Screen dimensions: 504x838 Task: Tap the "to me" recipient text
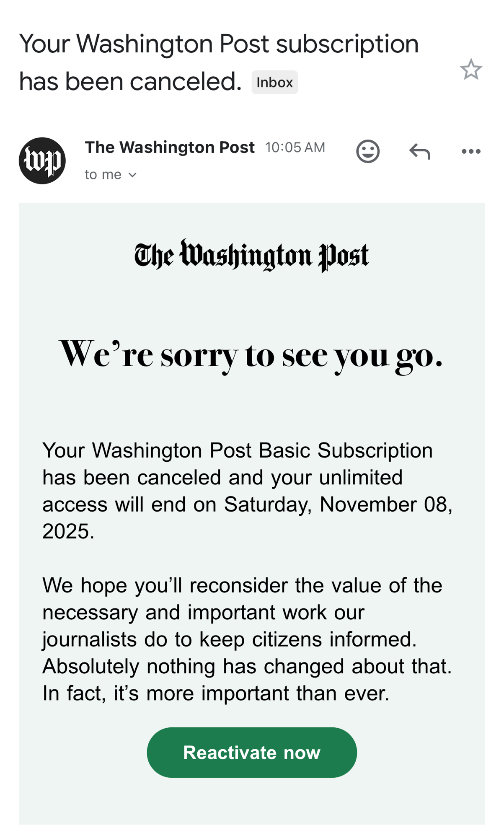tap(103, 175)
